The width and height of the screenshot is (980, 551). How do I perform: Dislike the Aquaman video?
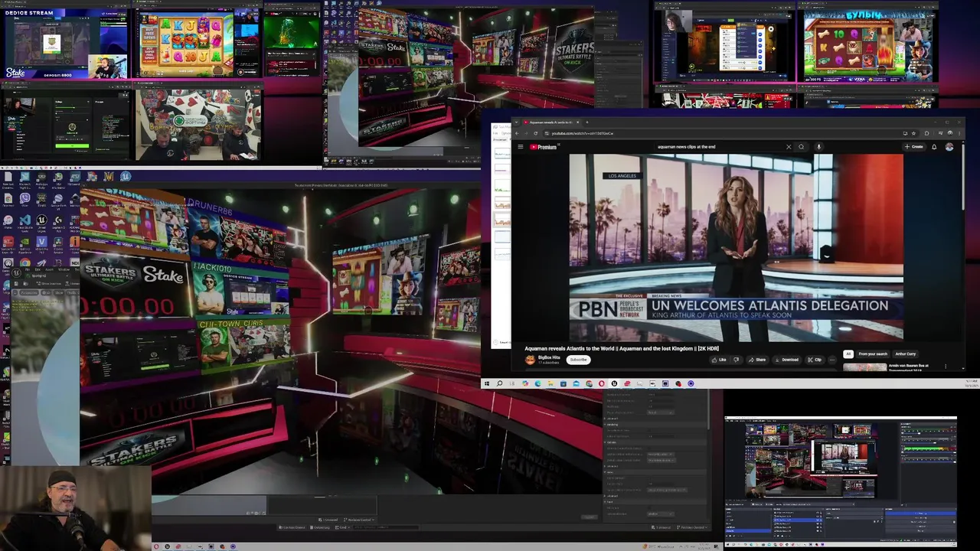(x=736, y=360)
